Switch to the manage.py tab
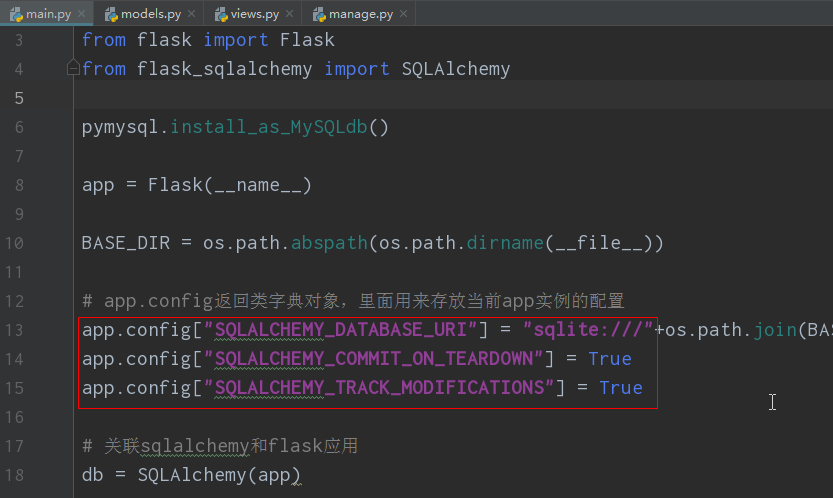The height and width of the screenshot is (498, 833). [360, 13]
